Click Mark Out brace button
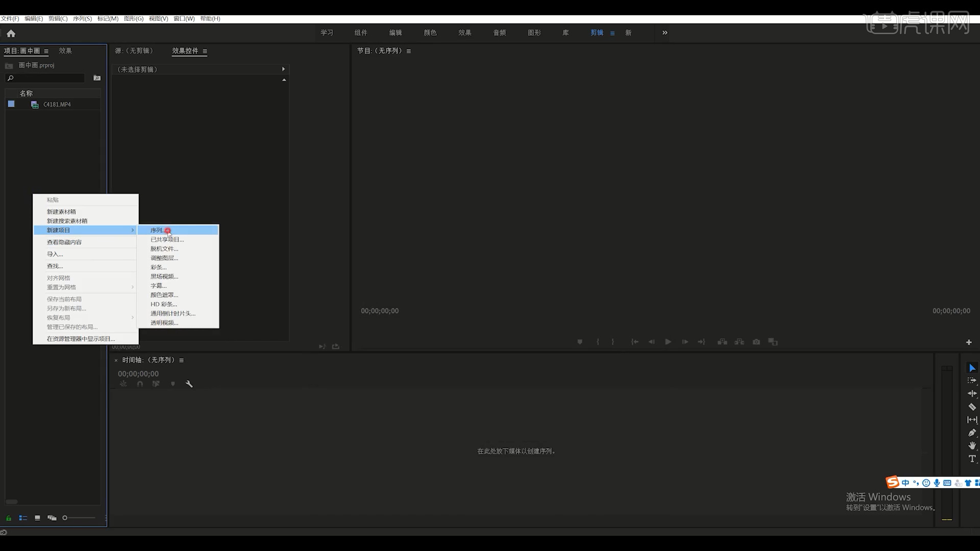Image resolution: width=980 pixels, height=551 pixels. [x=613, y=342]
